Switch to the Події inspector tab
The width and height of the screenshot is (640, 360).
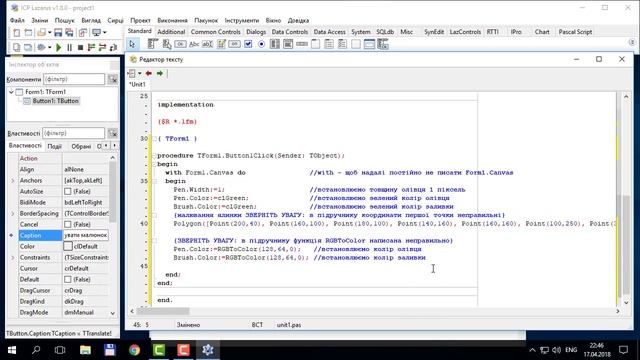coord(54,146)
